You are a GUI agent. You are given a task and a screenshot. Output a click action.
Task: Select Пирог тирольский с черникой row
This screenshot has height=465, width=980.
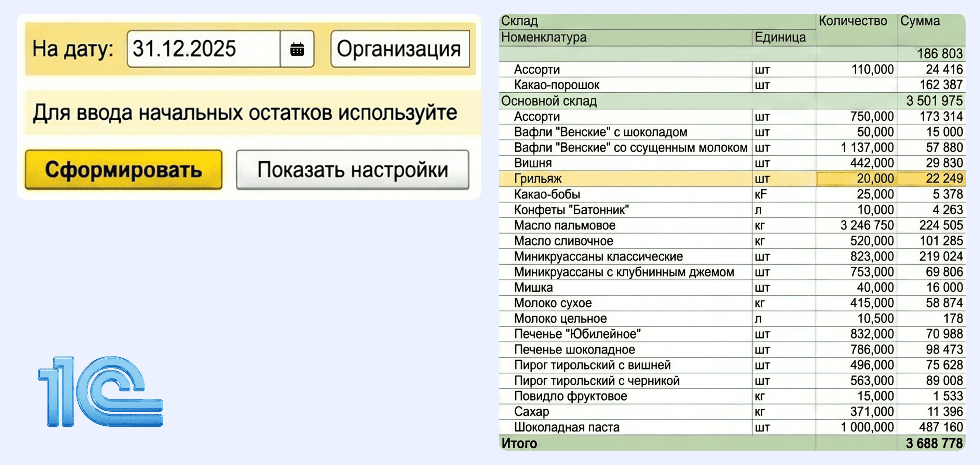click(x=732, y=381)
